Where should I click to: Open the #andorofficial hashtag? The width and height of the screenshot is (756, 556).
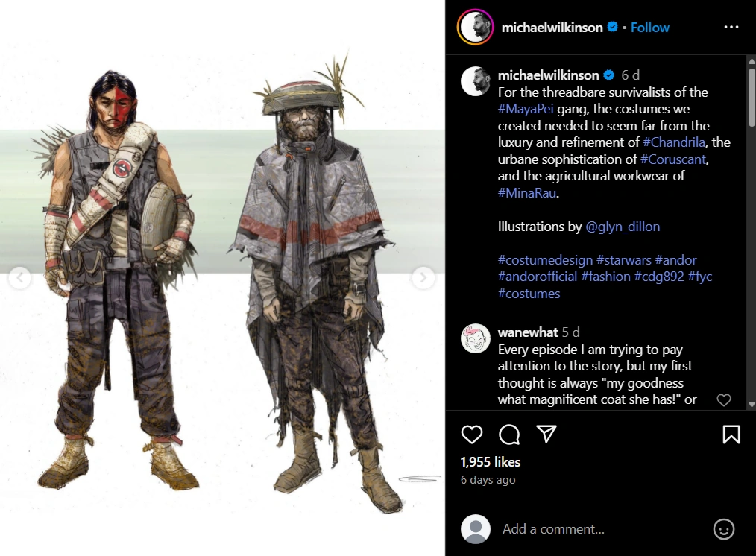538,277
